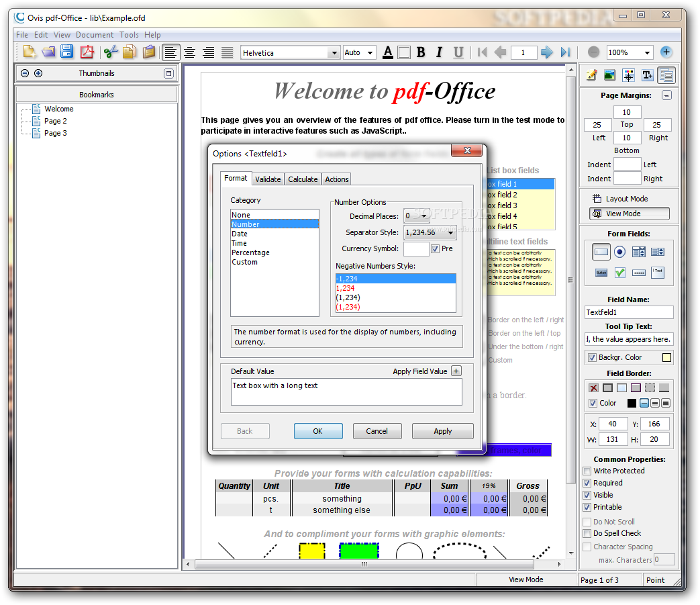Paste from clipboard with the clipboard icon
Viewport: 700px width, 605px height.
[x=149, y=52]
